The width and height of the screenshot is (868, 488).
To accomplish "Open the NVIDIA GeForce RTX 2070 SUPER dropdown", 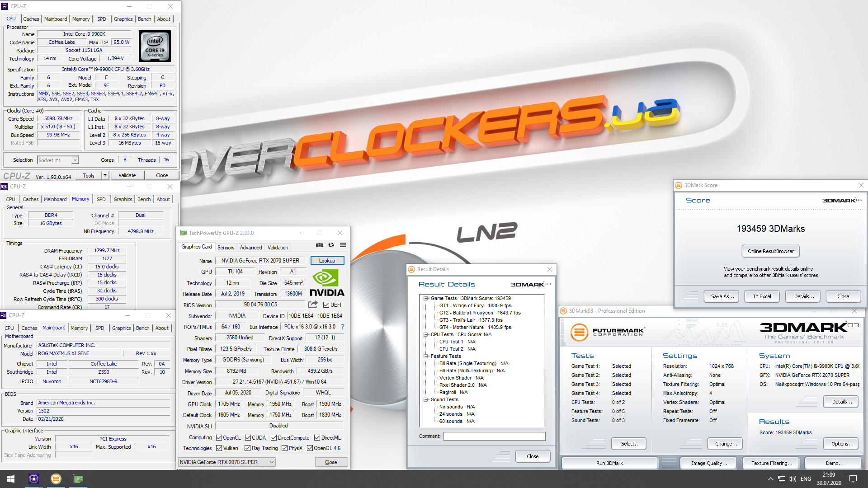I will pyautogui.click(x=227, y=462).
